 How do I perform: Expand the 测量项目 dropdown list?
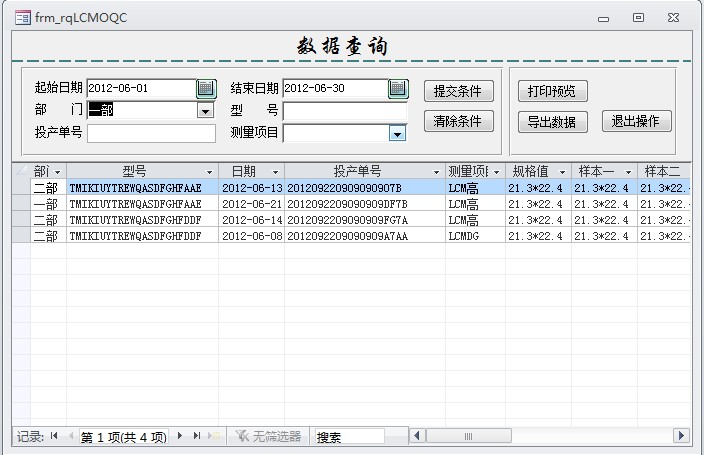point(397,133)
